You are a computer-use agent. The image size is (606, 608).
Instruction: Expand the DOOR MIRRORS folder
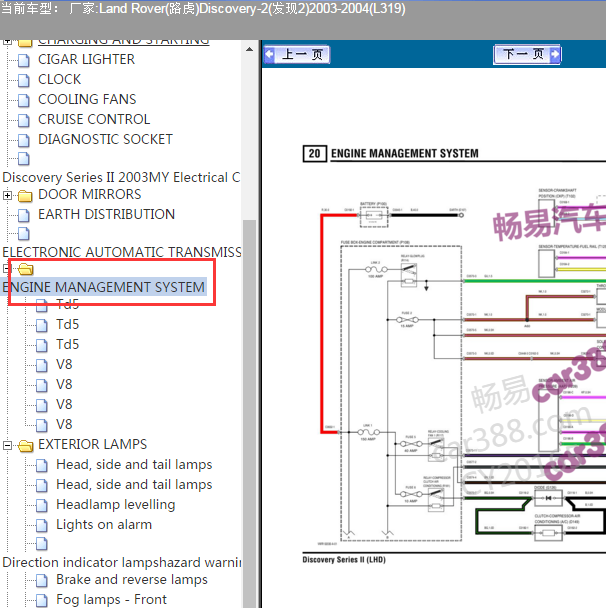pos(7,195)
